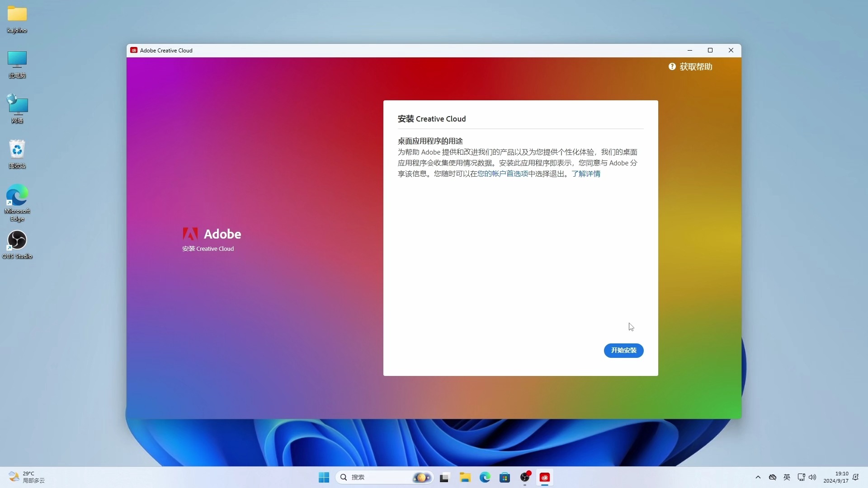Open the Windows Start menu
Screen dimensions: 868x488
pyautogui.click(x=324, y=477)
